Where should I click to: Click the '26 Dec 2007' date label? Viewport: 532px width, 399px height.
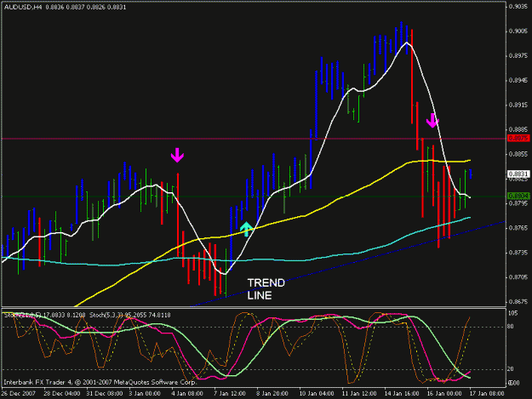[x=19, y=394]
